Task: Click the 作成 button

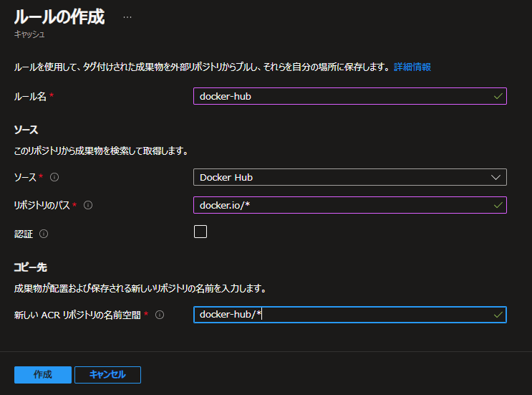Action: [43, 375]
